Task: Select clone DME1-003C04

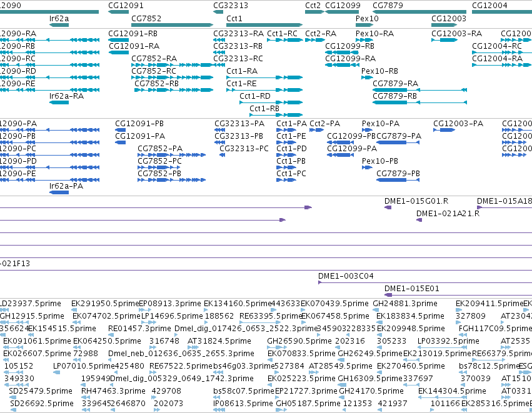Action: [x=424, y=282]
